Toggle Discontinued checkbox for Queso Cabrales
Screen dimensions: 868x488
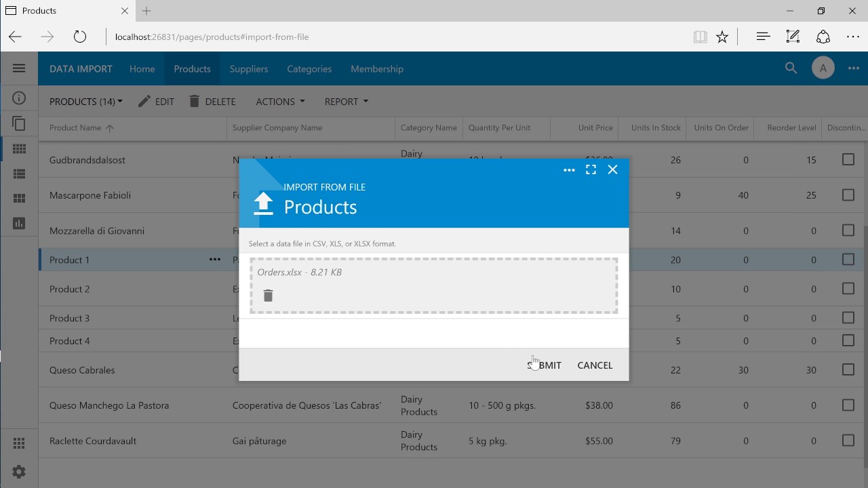click(848, 369)
